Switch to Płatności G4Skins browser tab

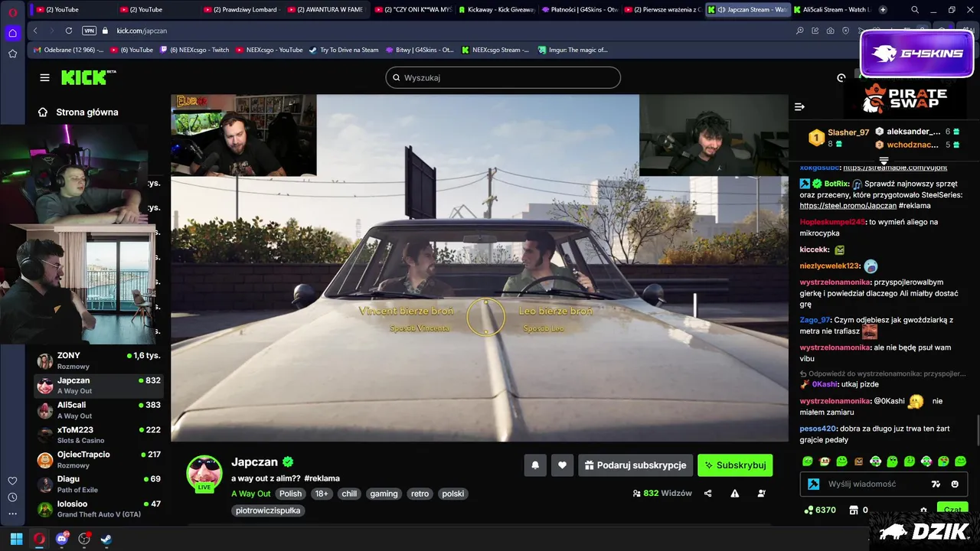(x=580, y=9)
